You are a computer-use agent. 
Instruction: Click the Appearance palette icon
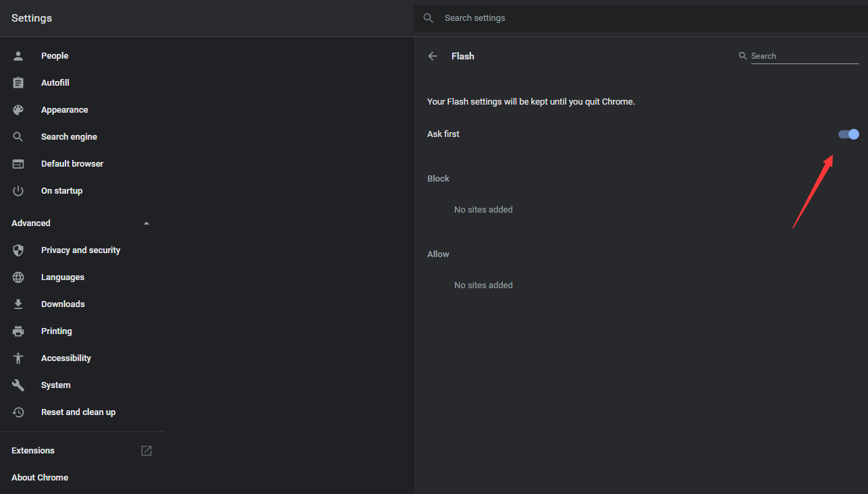tap(18, 110)
